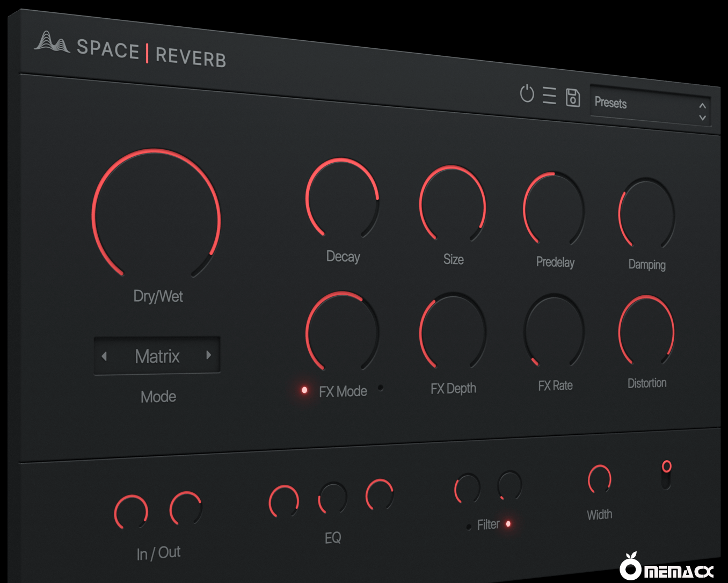728x583 pixels.
Task: Enable the FX Mode indicator light
Action: (304, 390)
